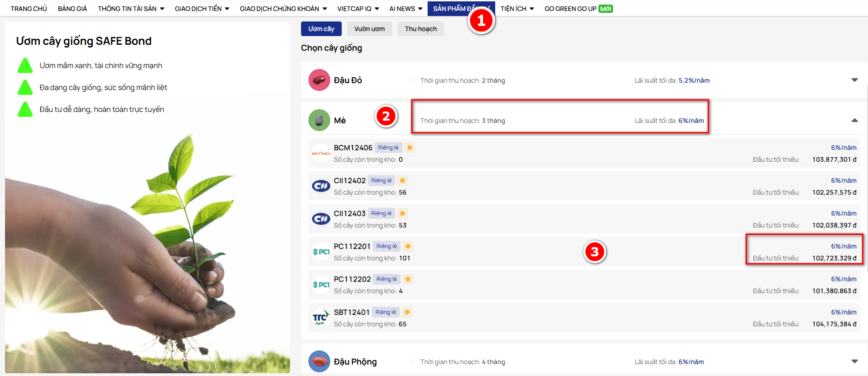The image size is (868, 376).
Task: Click the 'Ươm cây giống SAFE Bond' heading
Action: [84, 41]
